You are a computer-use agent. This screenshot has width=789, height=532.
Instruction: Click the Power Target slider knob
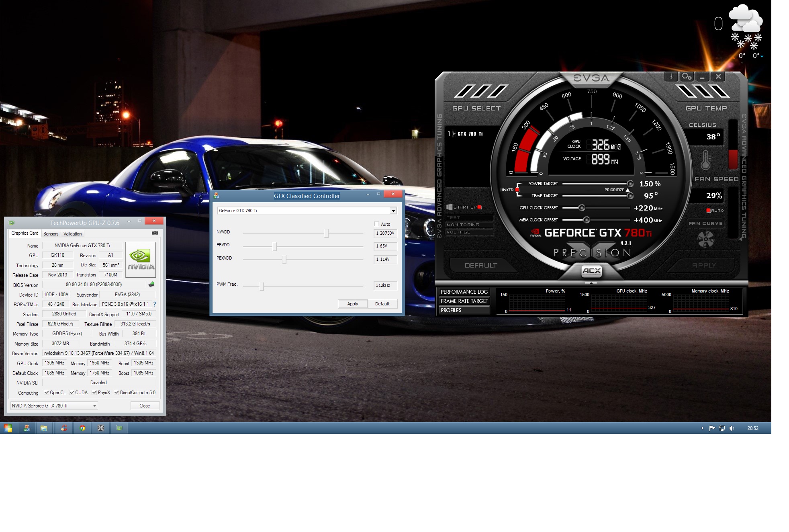pos(630,184)
